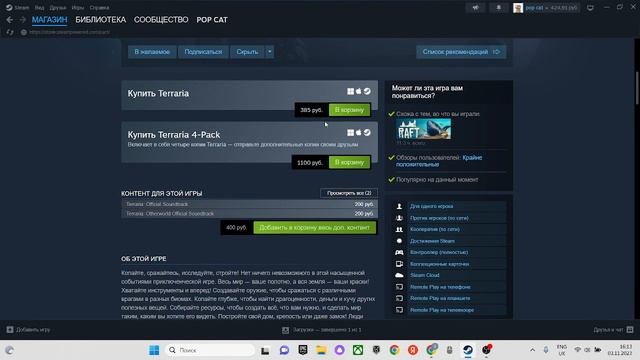Switch to Big Picture mode icon
This screenshot has width=640, height=360.
pos(590,7)
